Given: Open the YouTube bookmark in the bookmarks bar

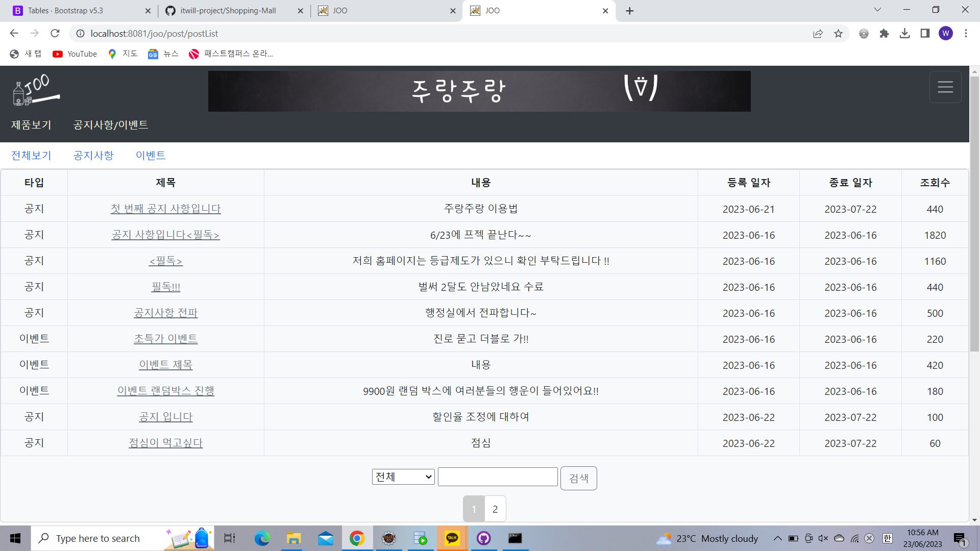Looking at the screenshot, I should pos(75,54).
